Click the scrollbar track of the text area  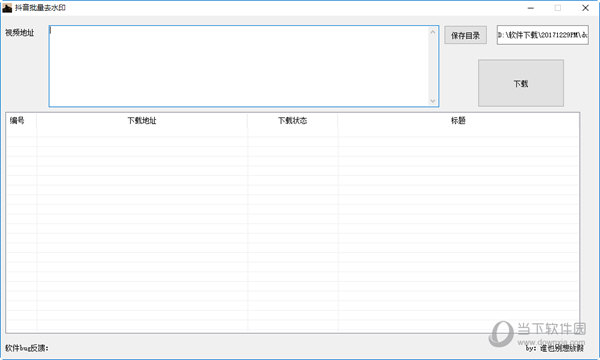(433, 66)
